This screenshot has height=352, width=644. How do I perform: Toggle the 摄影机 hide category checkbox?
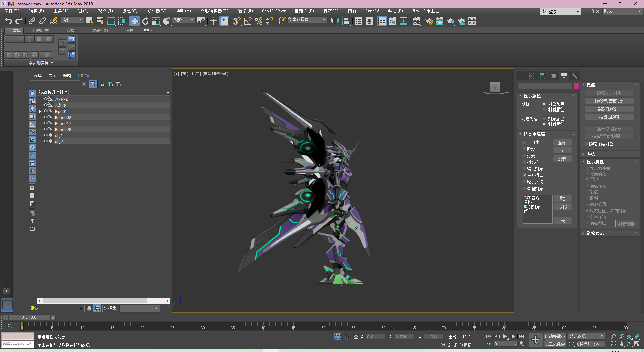pyautogui.click(x=525, y=162)
